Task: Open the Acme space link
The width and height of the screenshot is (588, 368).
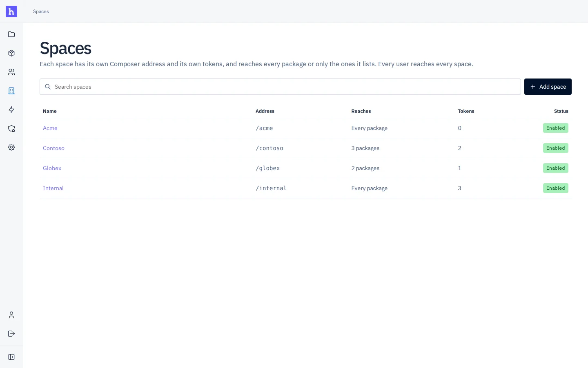Action: tap(50, 128)
